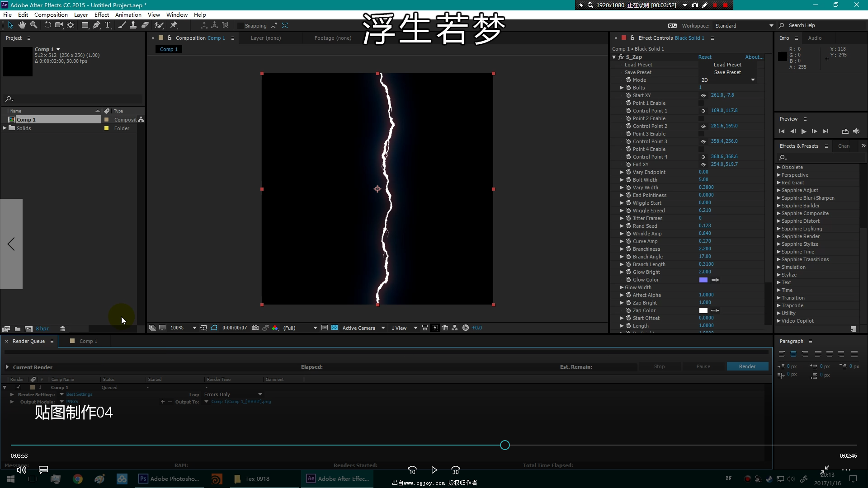868x488 pixels.
Task: Select the Puppet Pin tool
Action: [x=174, y=25]
